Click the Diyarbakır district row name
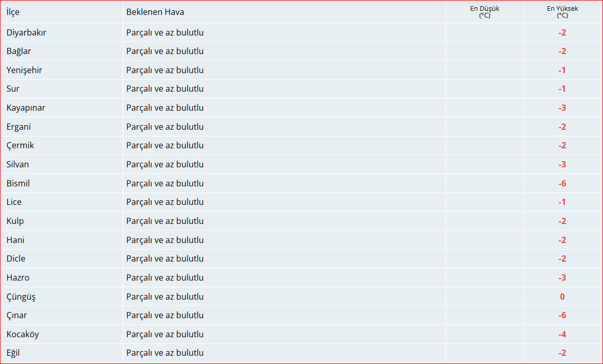Viewport: 603px width, 364px height. (x=26, y=32)
